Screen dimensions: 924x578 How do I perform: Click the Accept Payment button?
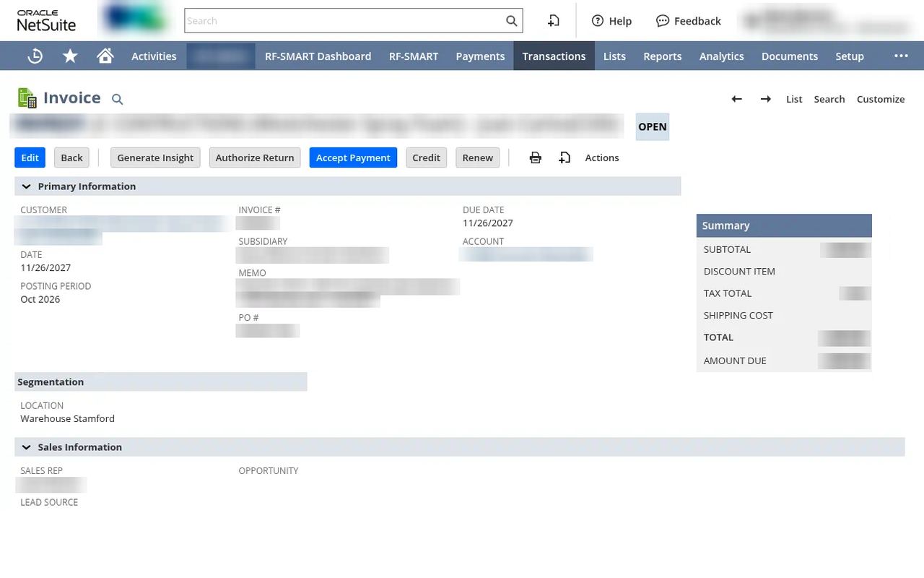tap(353, 158)
